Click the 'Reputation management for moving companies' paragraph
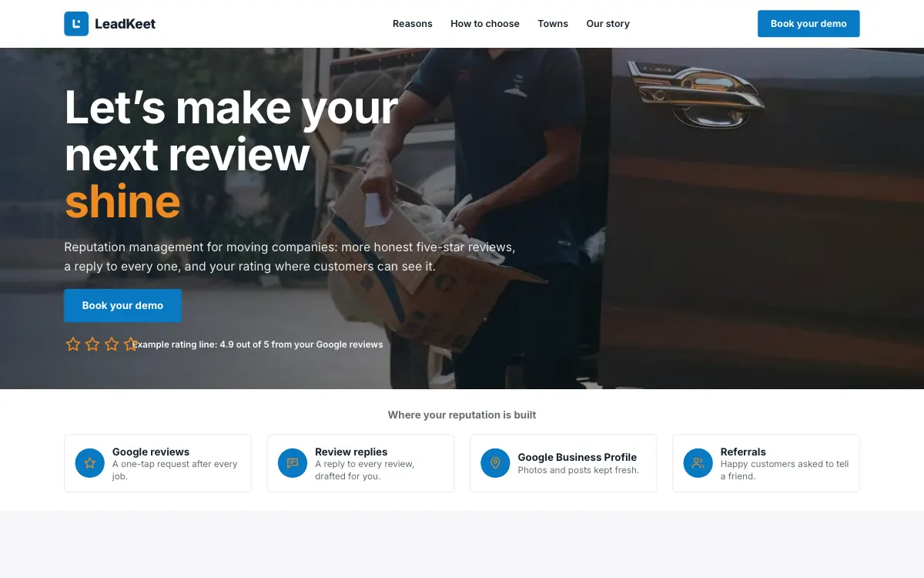924x578 pixels. click(290, 257)
